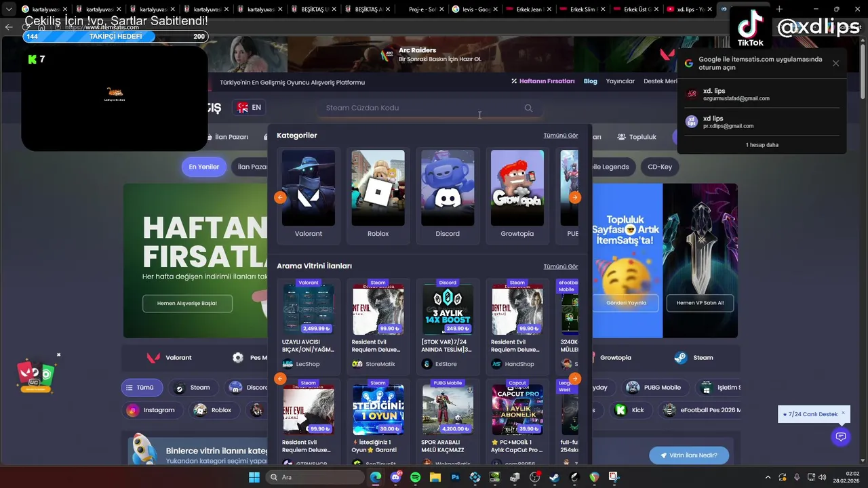868x488 pixels.
Task: Open the Valorant category card
Action: pyautogui.click(x=309, y=195)
